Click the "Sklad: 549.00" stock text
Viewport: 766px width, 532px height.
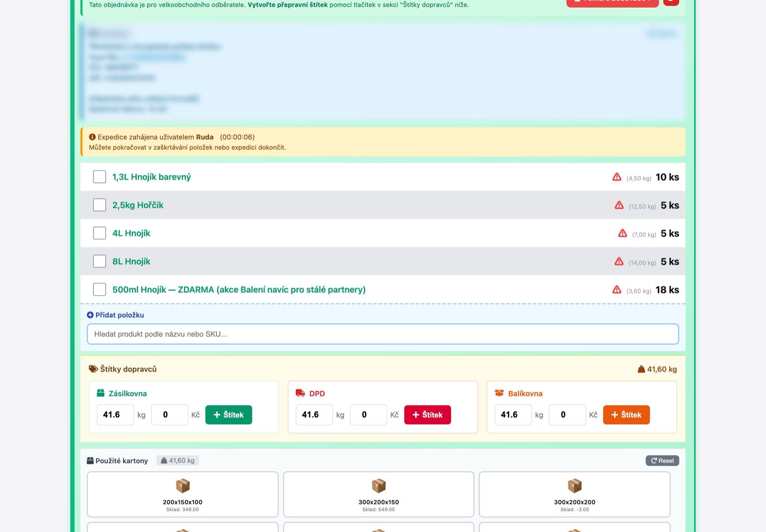[x=379, y=509]
